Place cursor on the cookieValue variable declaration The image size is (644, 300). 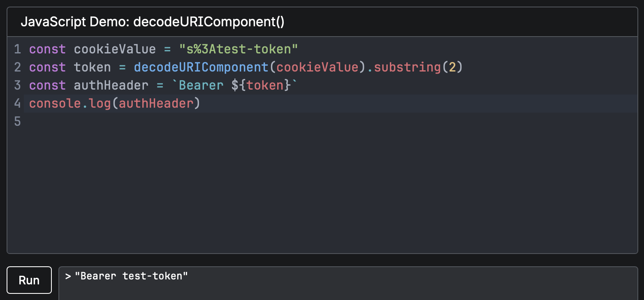pos(115,49)
